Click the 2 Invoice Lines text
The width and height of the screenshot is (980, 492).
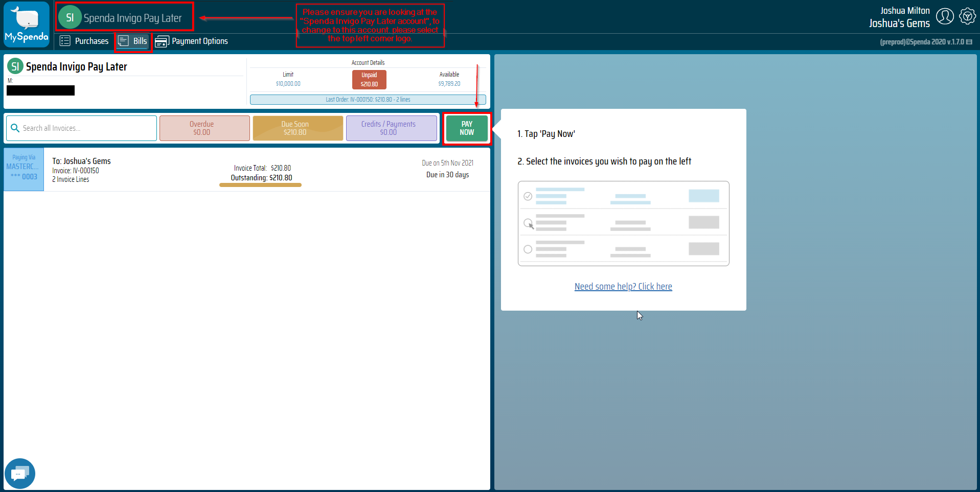pos(71,179)
